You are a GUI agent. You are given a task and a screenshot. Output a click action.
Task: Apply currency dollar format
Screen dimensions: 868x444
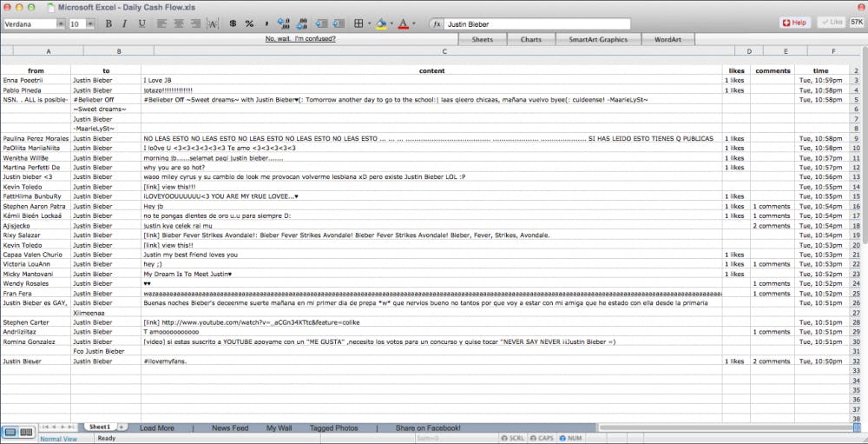(233, 23)
